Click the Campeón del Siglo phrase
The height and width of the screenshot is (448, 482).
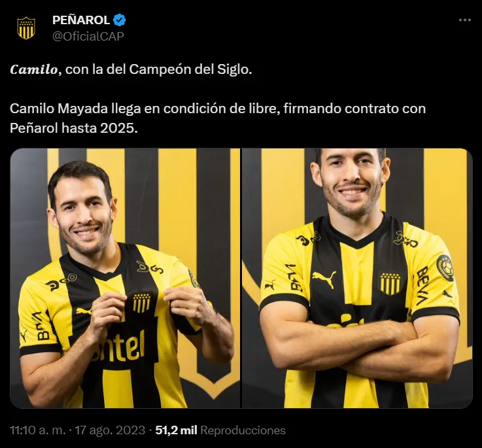pyautogui.click(x=190, y=69)
